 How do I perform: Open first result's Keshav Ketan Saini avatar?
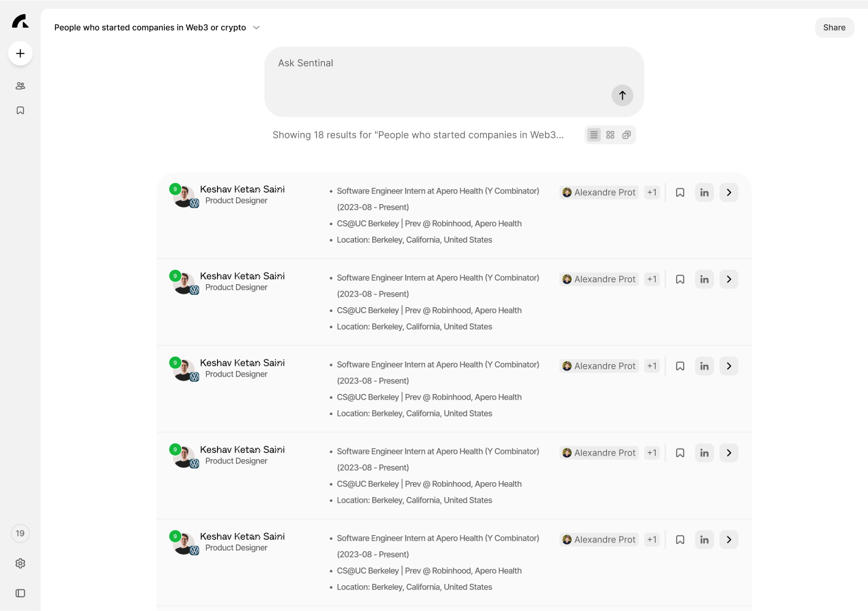184,197
